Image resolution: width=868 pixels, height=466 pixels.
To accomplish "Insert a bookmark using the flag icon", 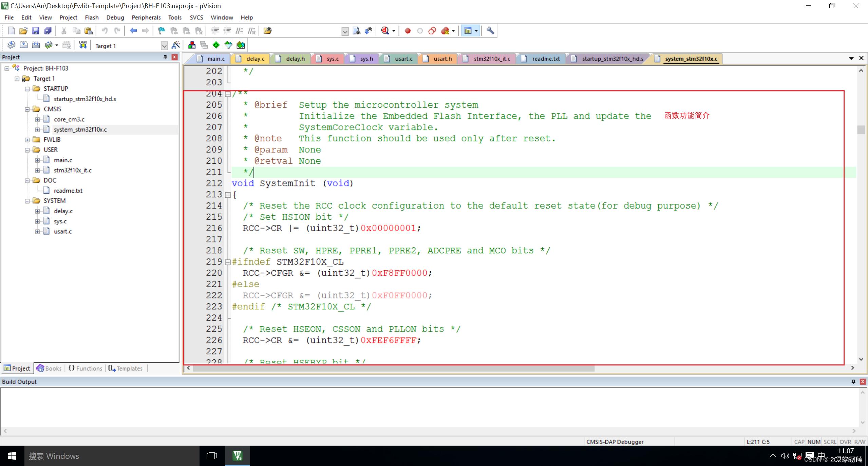I will click(162, 31).
